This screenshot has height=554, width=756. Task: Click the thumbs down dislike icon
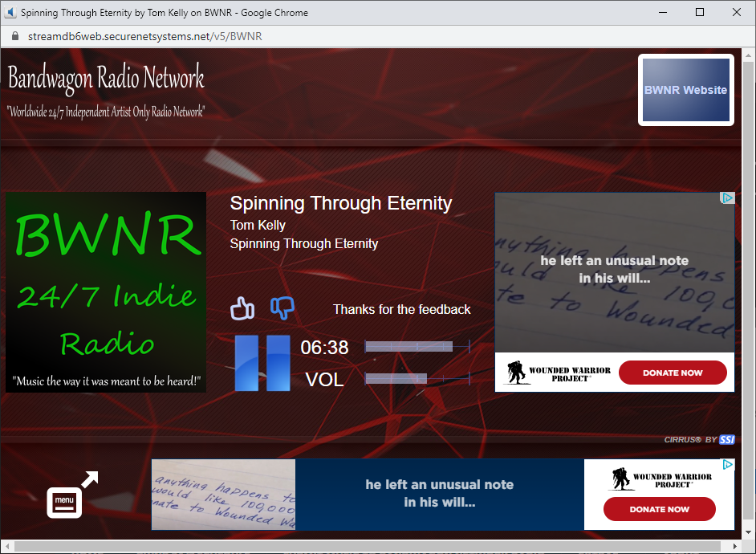click(x=282, y=308)
